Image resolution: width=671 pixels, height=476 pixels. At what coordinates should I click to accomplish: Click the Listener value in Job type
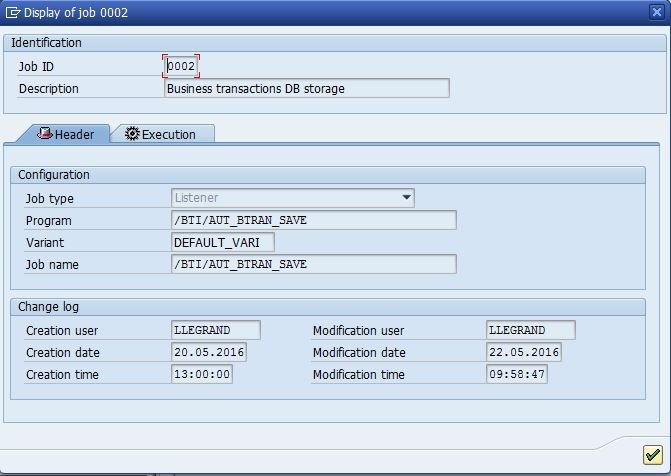pos(196,197)
